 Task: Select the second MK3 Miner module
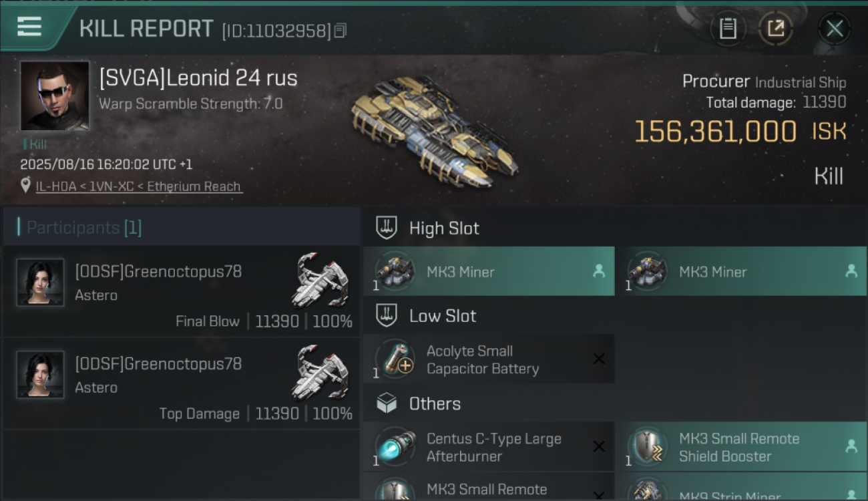pyautogui.click(x=740, y=271)
